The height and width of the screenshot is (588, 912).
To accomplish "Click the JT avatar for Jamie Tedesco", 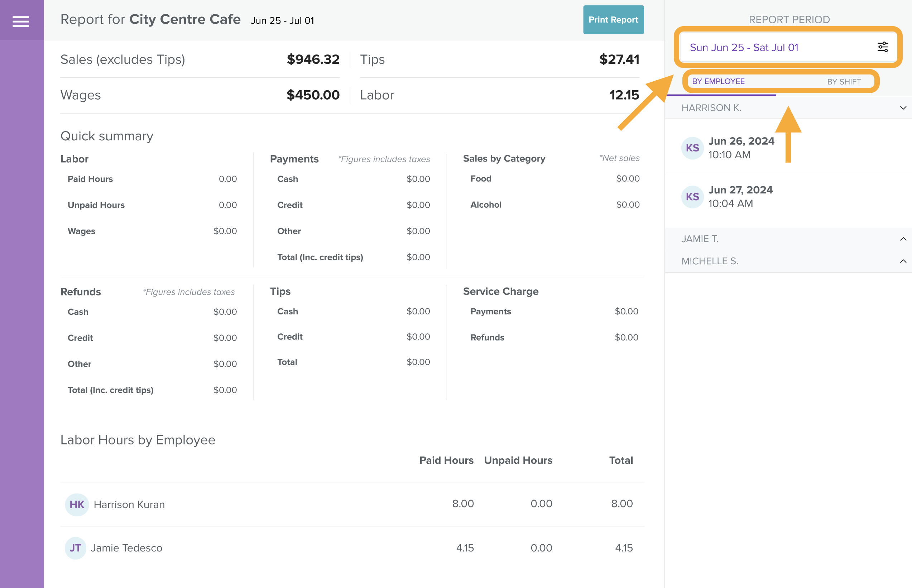I will (75, 548).
